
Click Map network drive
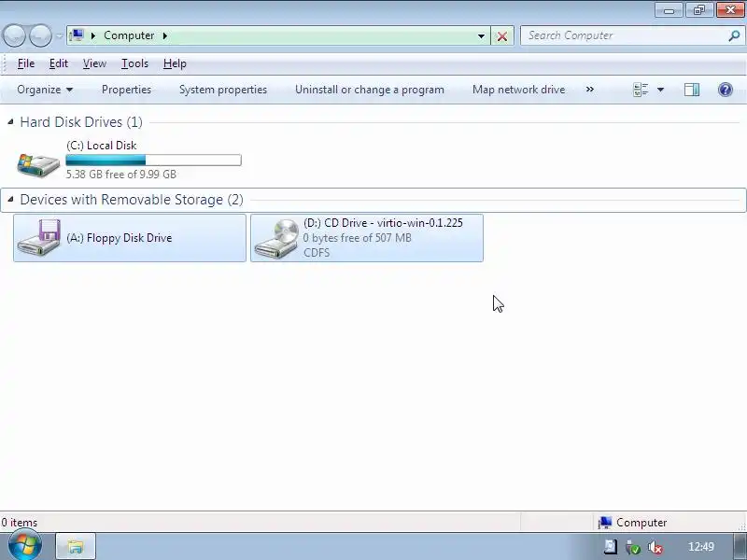pyautogui.click(x=519, y=90)
